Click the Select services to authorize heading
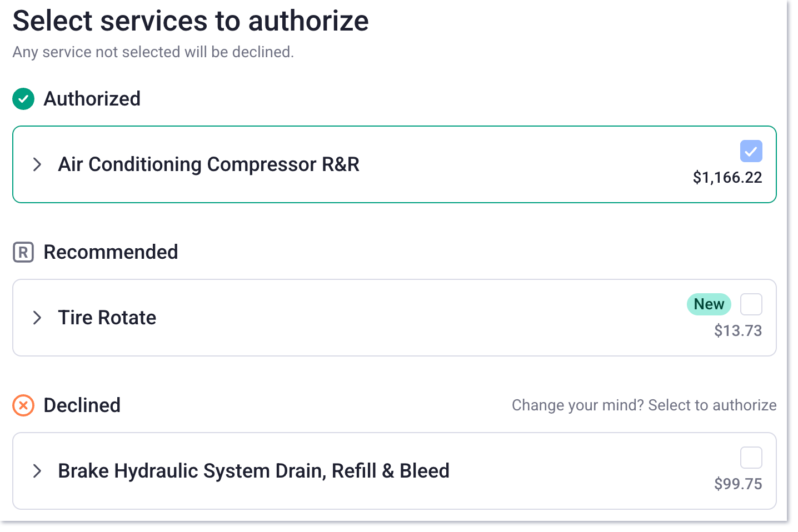 [190, 21]
